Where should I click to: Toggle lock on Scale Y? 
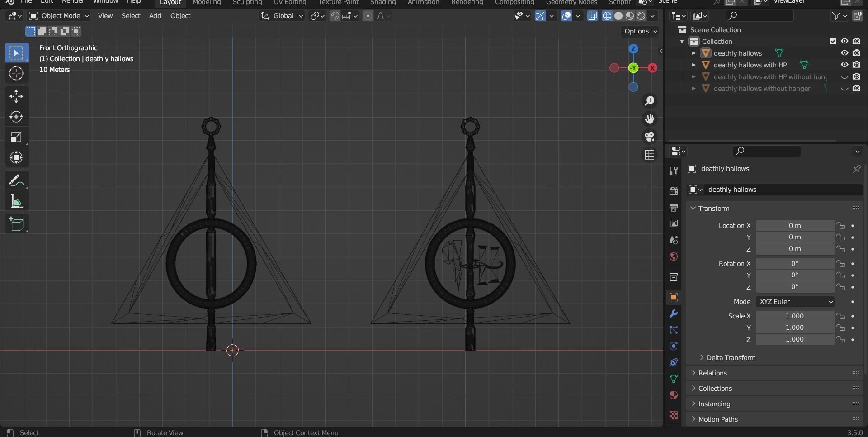840,328
